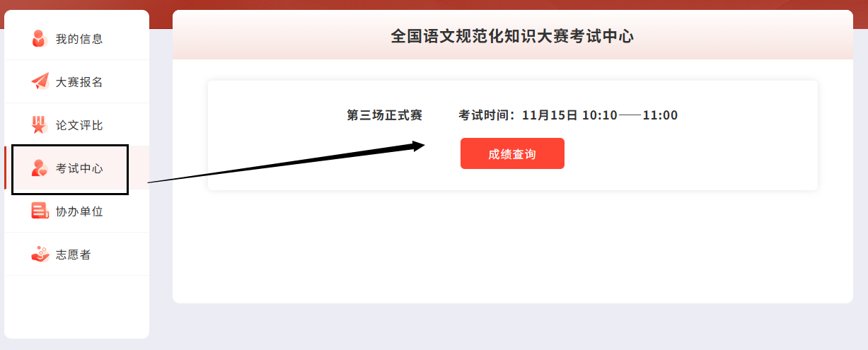Click the red 成绩查询 button
The height and width of the screenshot is (350, 868).
tap(512, 153)
